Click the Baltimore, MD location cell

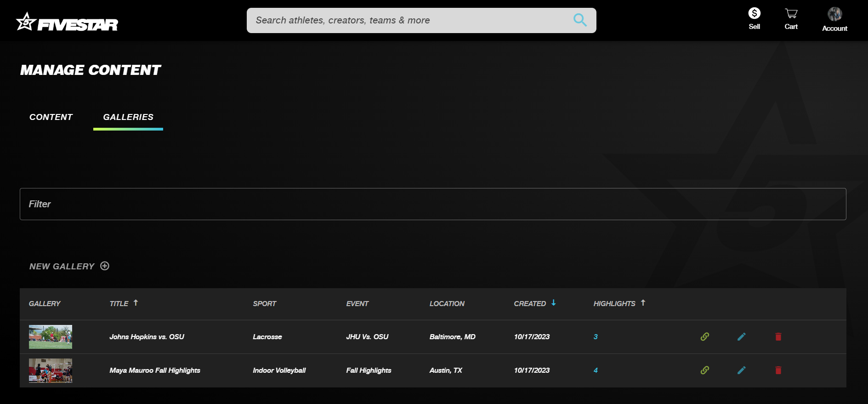click(453, 337)
